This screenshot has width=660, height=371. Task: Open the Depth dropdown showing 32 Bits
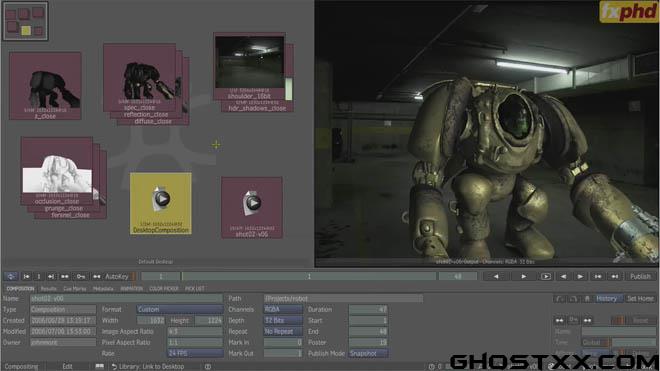[283, 320]
